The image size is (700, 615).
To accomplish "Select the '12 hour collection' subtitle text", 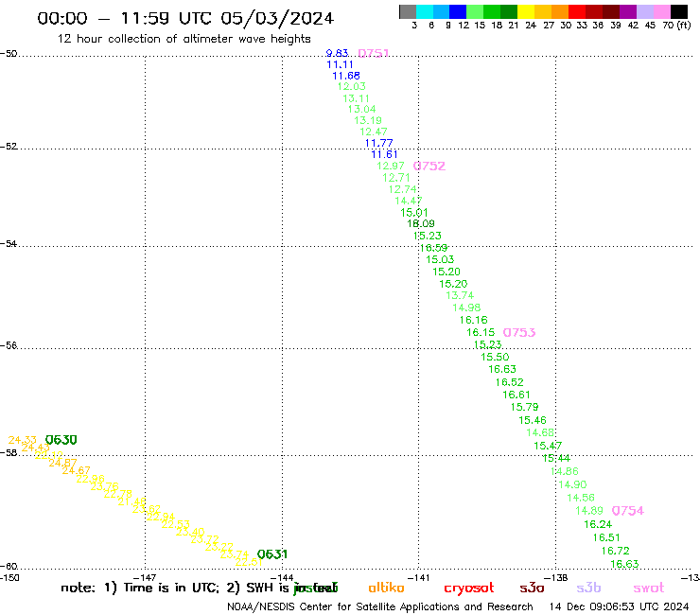I will pos(184,39).
